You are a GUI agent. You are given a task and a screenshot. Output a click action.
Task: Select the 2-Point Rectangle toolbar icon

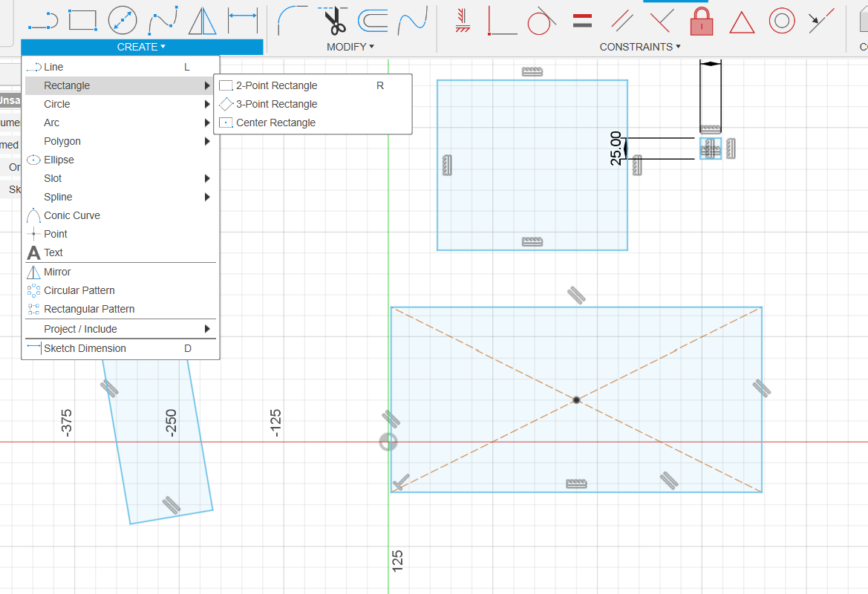[82, 21]
